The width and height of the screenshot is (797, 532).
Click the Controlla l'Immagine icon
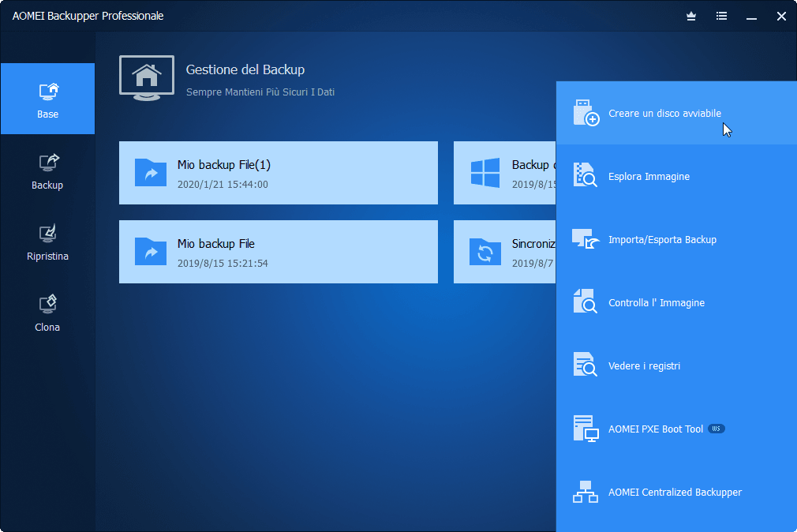click(586, 302)
